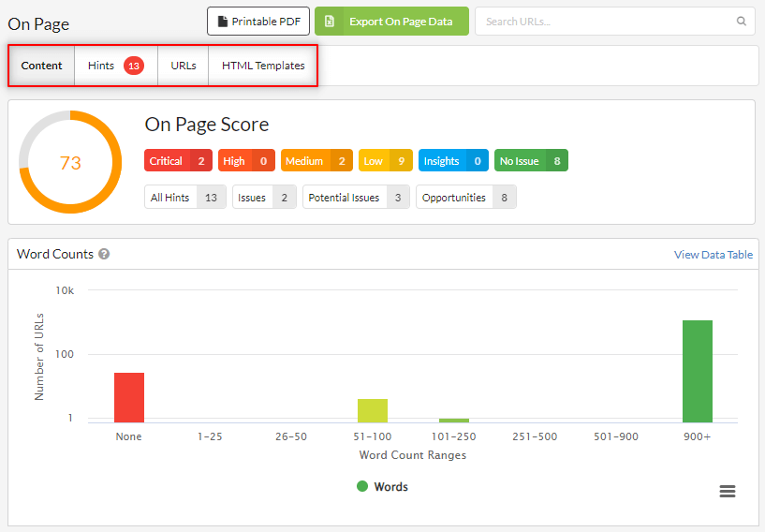
Task: Click the Word Counts panel title
Action: tap(55, 254)
